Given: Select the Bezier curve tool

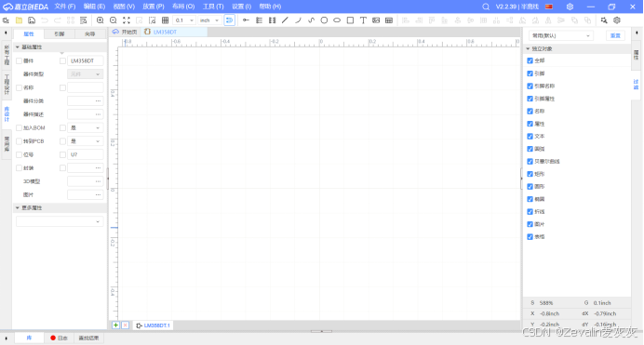Looking at the screenshot, I should 311,20.
